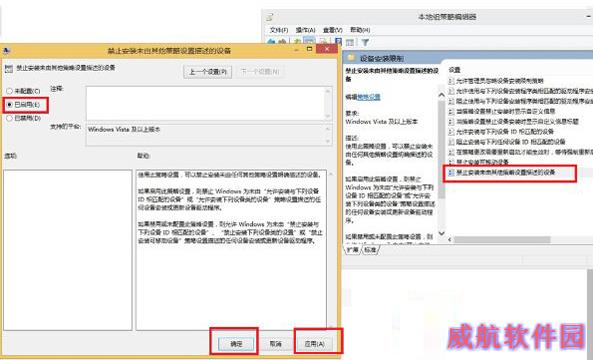Screen dimensions: 593x360
Task: Open the 策略设置 edit link
Action: [x=369, y=97]
